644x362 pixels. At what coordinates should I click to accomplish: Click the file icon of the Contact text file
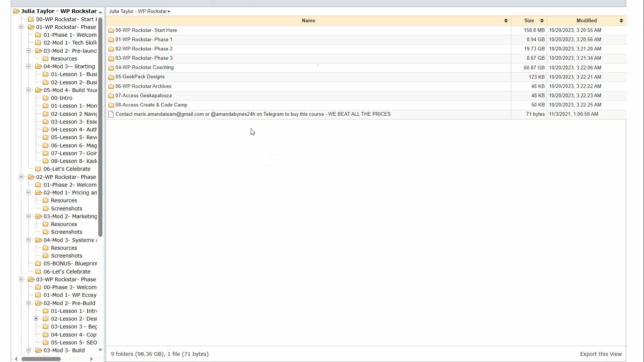111,114
